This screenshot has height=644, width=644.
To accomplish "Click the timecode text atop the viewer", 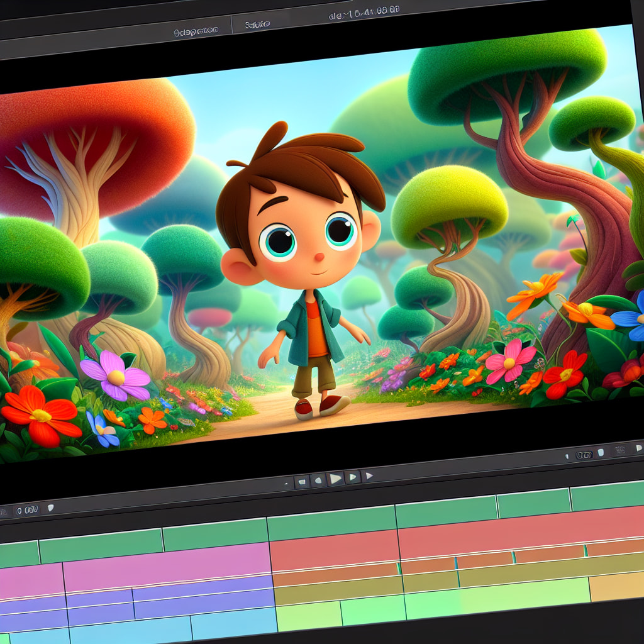I will click(364, 13).
